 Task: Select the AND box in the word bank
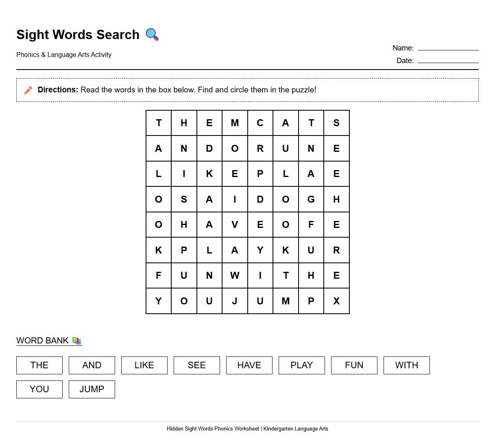pyautogui.click(x=92, y=365)
